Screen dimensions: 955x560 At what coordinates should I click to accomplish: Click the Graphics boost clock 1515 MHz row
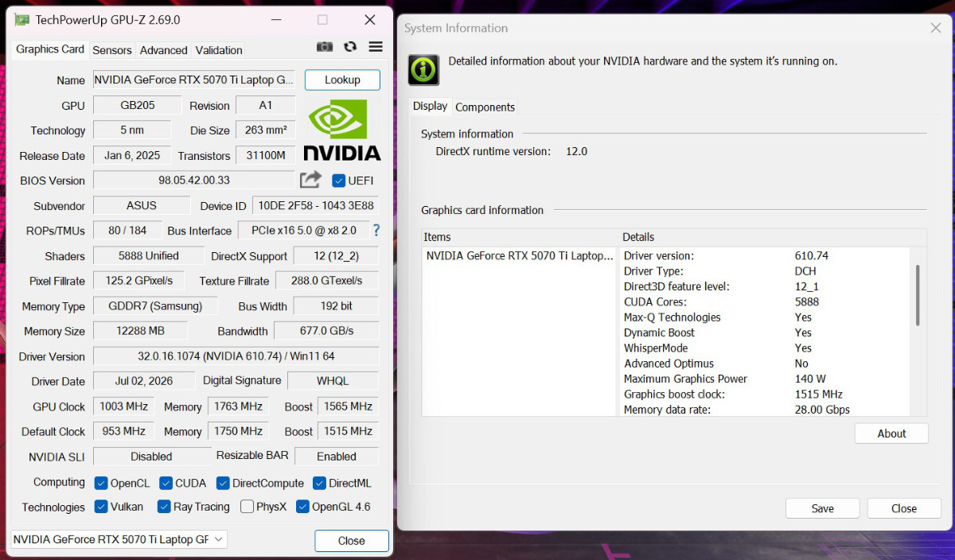[x=766, y=395]
